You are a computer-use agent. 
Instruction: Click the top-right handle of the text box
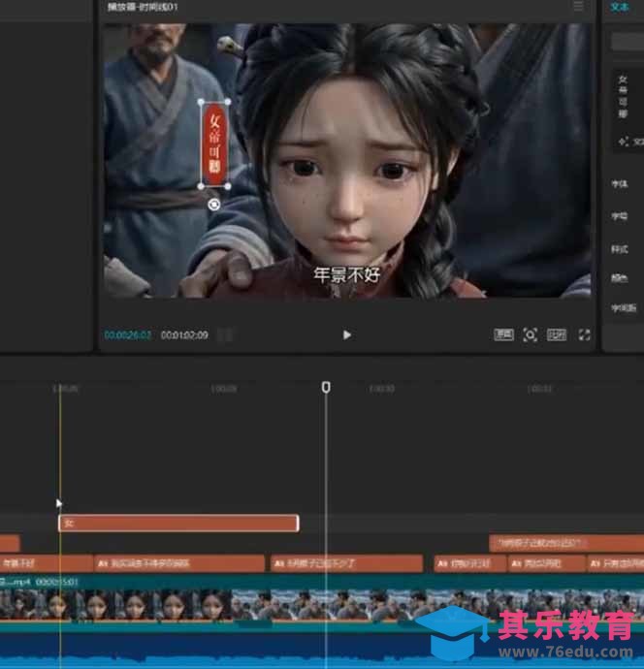228,102
